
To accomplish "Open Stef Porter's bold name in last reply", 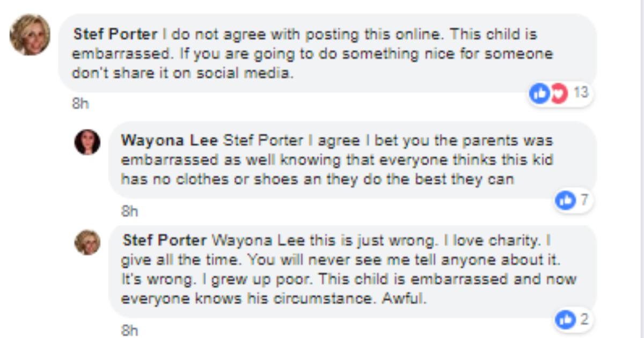I will (x=165, y=239).
